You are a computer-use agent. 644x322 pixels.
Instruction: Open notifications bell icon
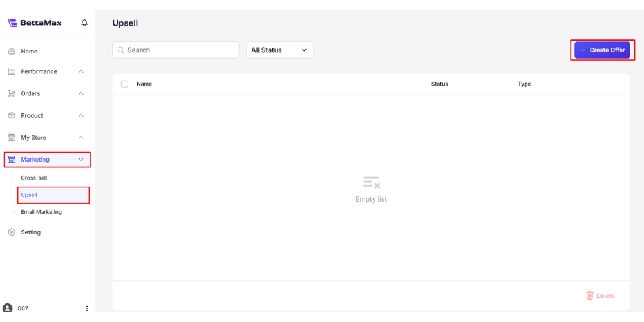coord(84,23)
